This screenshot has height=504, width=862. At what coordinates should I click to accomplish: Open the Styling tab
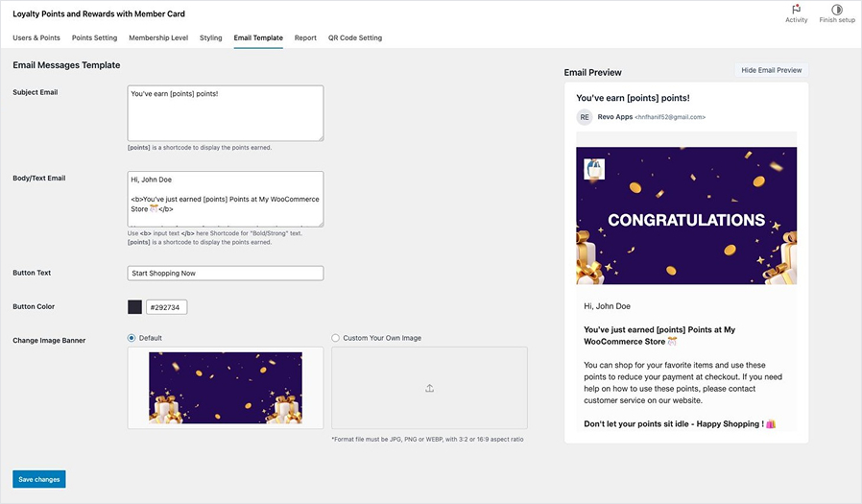[210, 38]
